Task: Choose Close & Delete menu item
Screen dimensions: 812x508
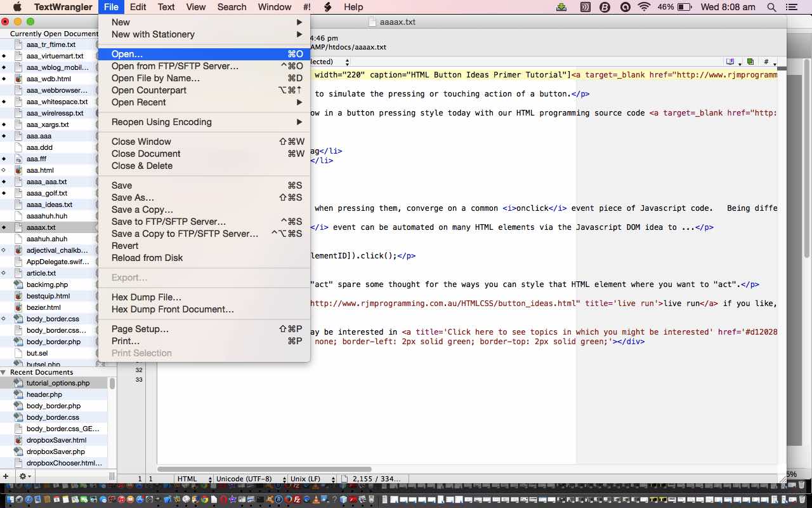Action: coord(204,166)
